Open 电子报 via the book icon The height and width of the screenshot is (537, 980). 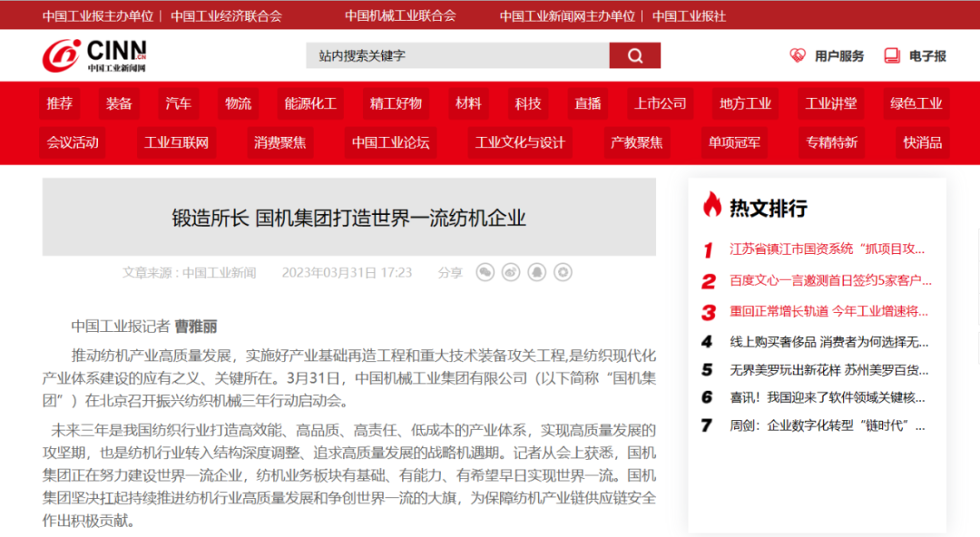click(892, 55)
